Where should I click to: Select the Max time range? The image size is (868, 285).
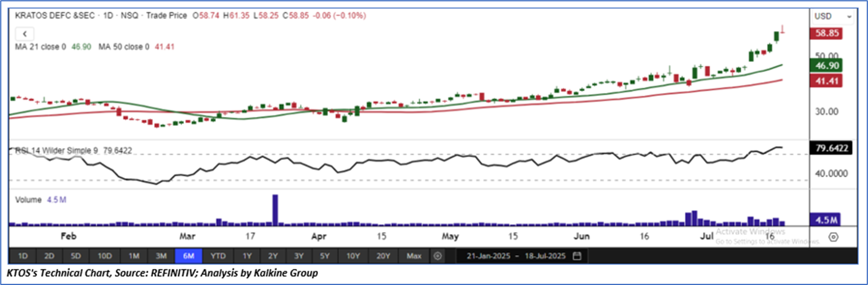tap(414, 256)
